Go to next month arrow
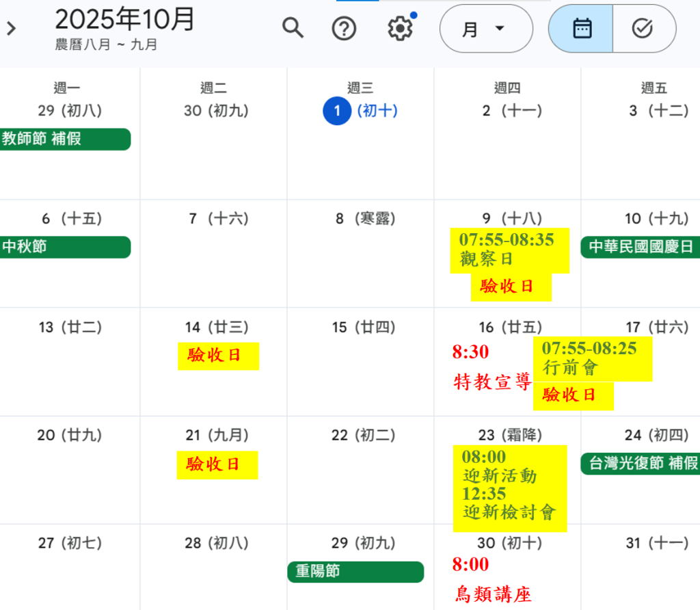The width and height of the screenshot is (700, 610). click(11, 29)
